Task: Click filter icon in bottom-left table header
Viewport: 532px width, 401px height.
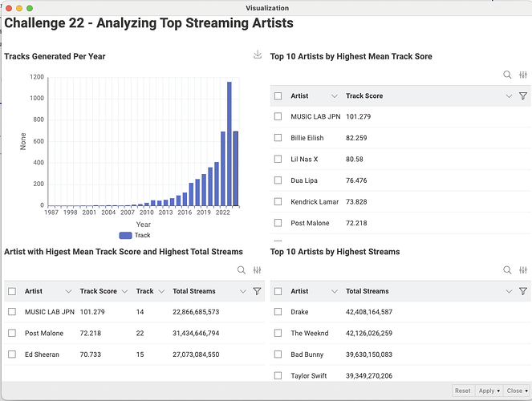Action: pyautogui.click(x=257, y=292)
